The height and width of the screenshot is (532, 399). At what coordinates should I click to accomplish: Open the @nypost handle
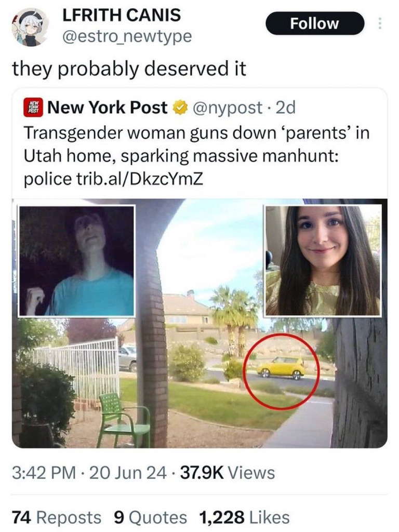pyautogui.click(x=228, y=108)
